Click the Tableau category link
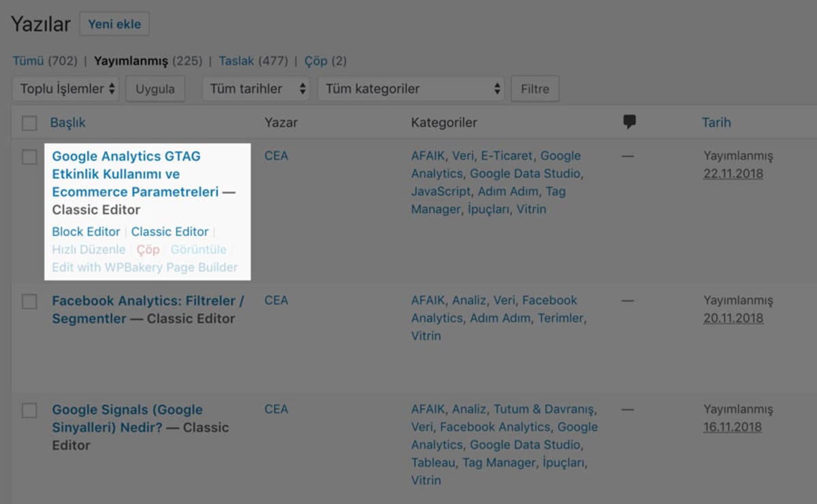 (433, 463)
